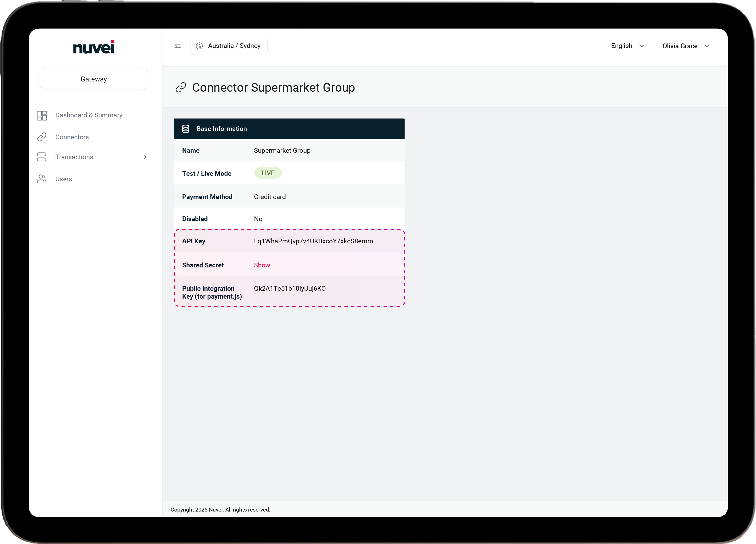Select the API Key value text
The width and height of the screenshot is (756, 544).
point(313,241)
